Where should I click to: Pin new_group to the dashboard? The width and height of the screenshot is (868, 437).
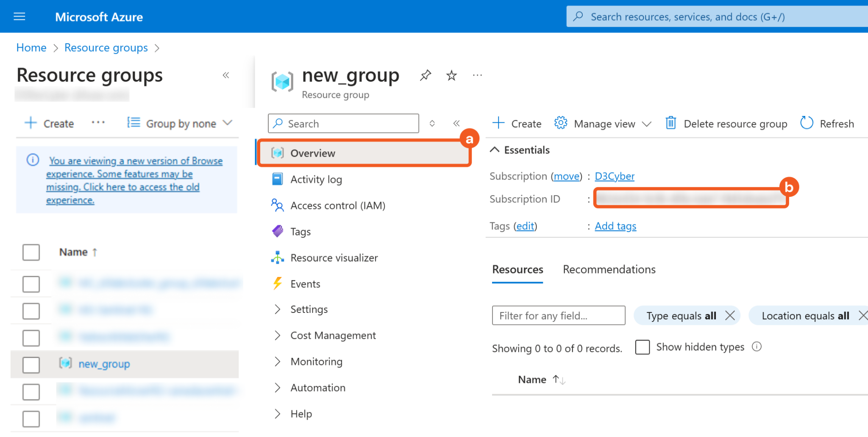(426, 75)
